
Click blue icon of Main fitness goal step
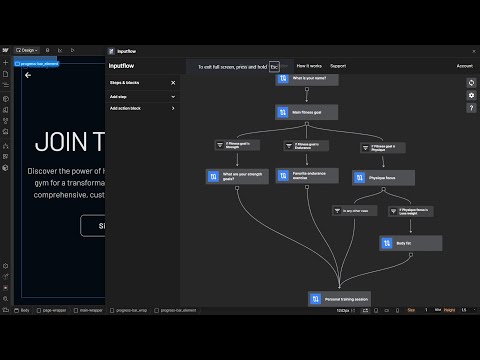[x=283, y=112]
